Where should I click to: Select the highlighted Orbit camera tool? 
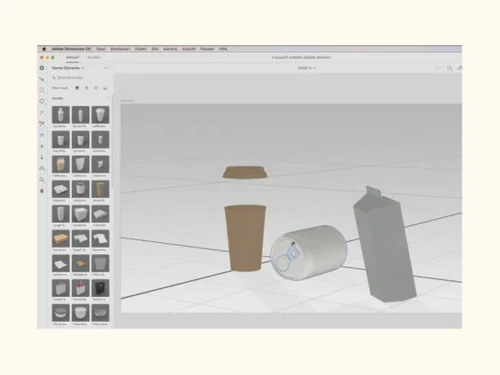[x=42, y=135]
